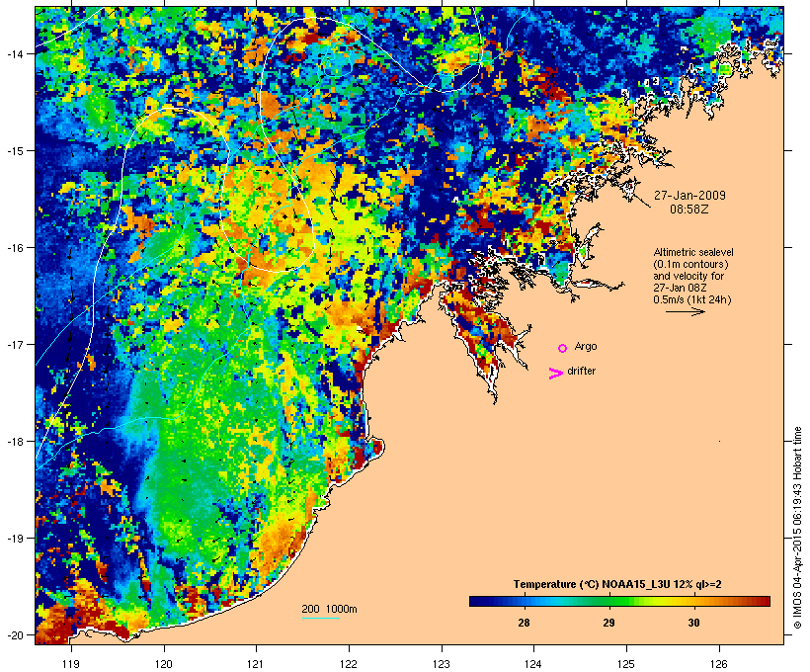Click the magenta Argo circle legend marker

pyautogui.click(x=563, y=348)
